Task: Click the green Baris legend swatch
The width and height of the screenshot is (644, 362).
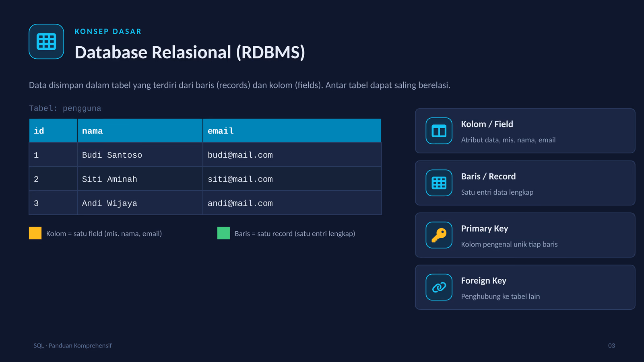Action: point(223,233)
